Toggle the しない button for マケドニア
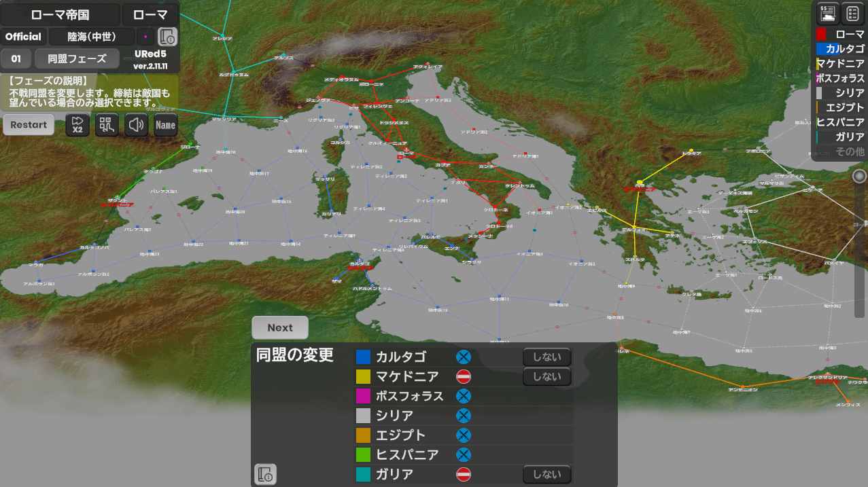Viewport: 868px width, 487px height. pyautogui.click(x=546, y=376)
